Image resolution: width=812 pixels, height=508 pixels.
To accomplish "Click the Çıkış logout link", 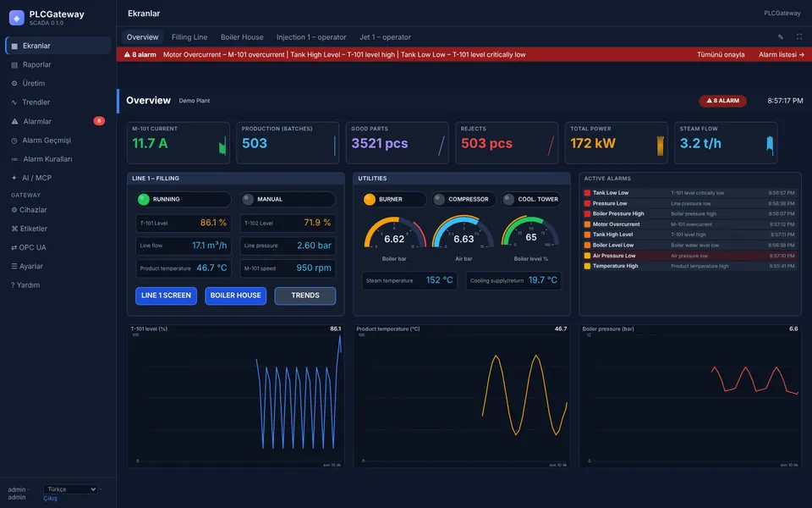I will pyautogui.click(x=50, y=499).
